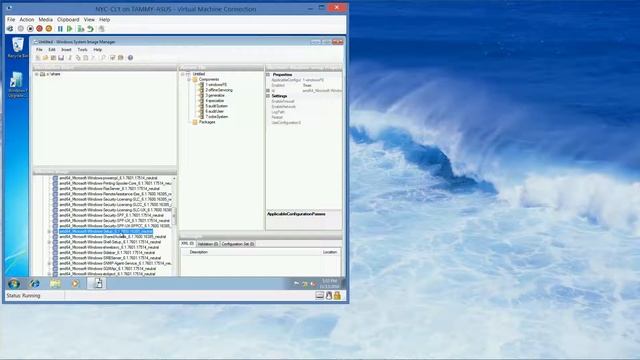Click the Validate Answer File toolbar icon
This screenshot has height=360, width=640.
112,58
